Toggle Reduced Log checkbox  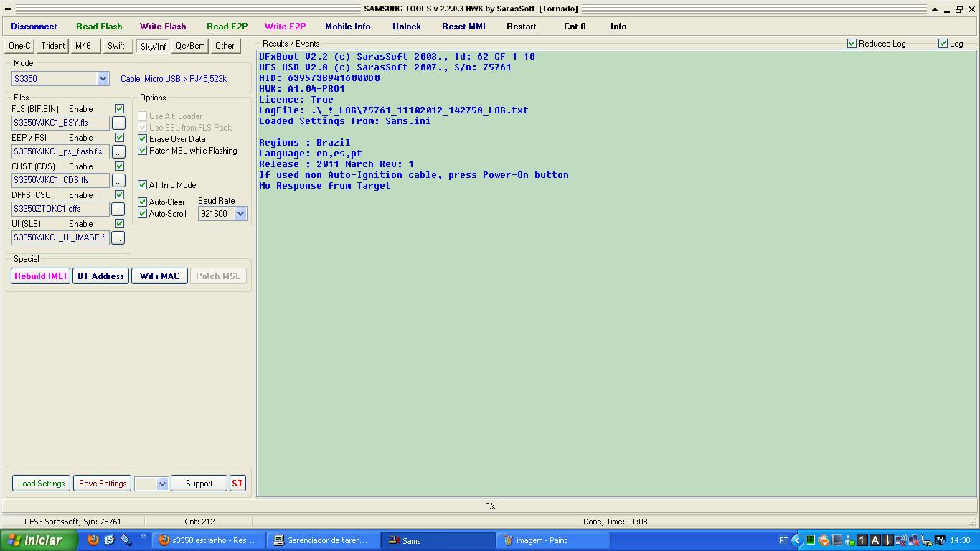click(852, 44)
